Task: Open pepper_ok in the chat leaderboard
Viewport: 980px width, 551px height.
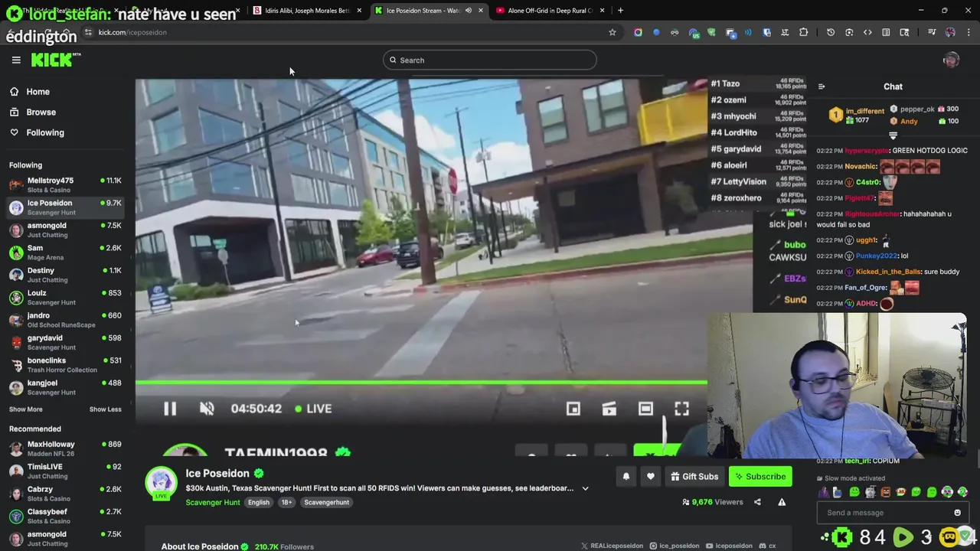Action: pyautogui.click(x=917, y=109)
